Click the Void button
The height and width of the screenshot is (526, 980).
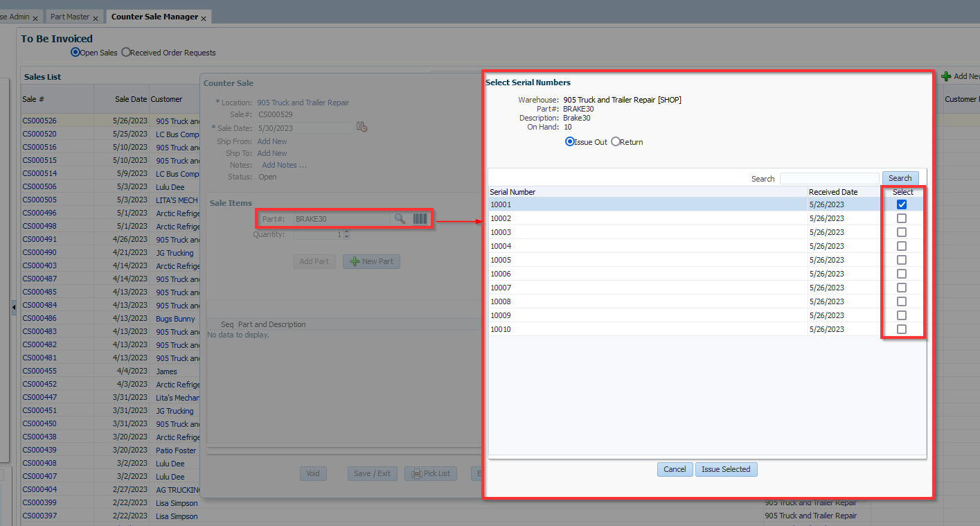coord(313,473)
